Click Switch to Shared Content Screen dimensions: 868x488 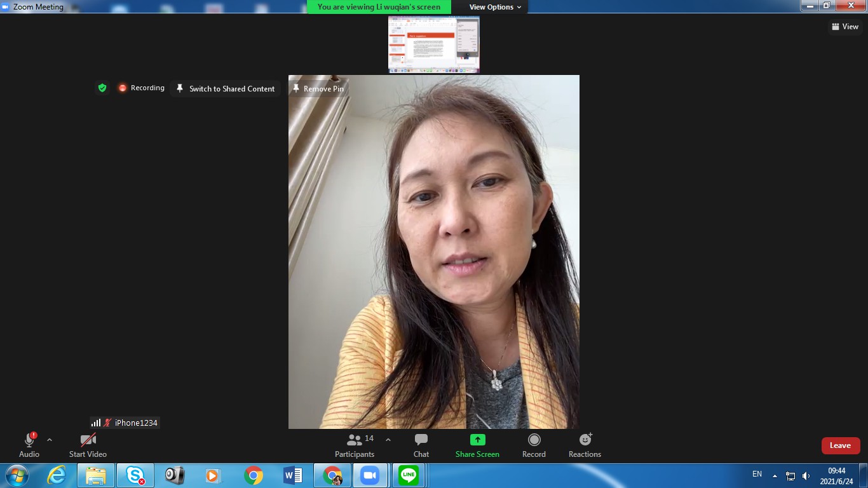click(226, 89)
